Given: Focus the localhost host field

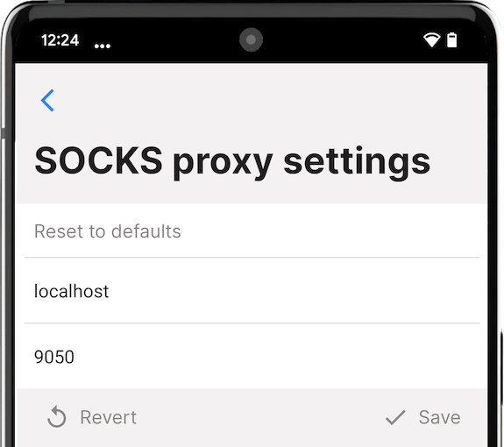Looking at the screenshot, I should (x=252, y=291).
